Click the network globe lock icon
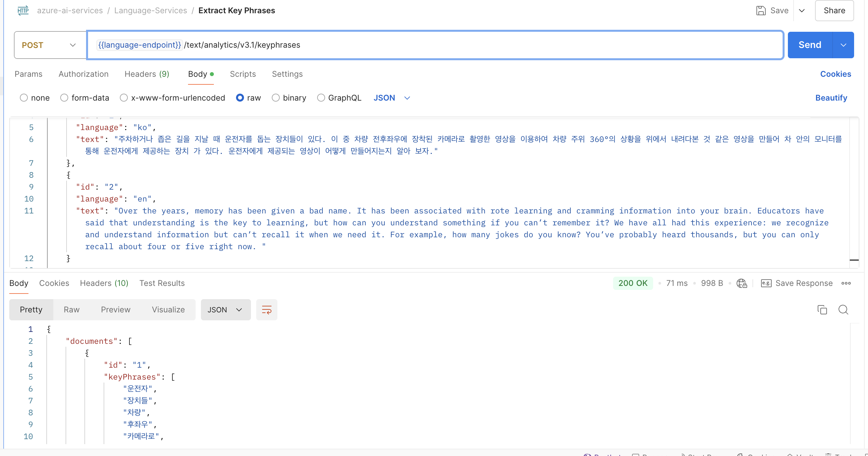 (741, 283)
